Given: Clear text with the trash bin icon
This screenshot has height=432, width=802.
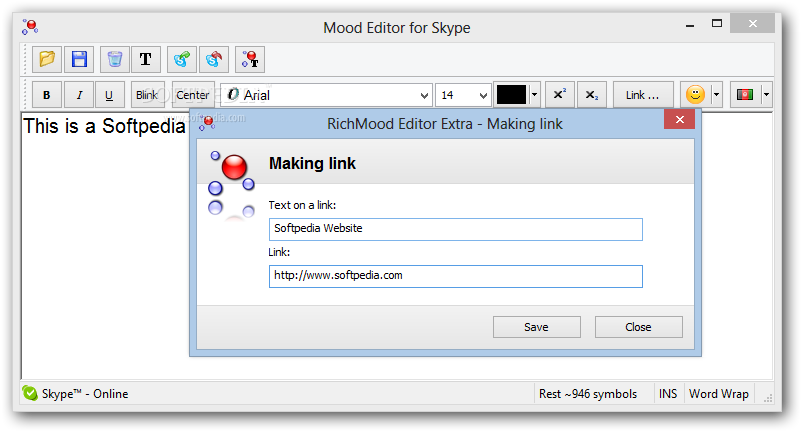Looking at the screenshot, I should [115, 59].
